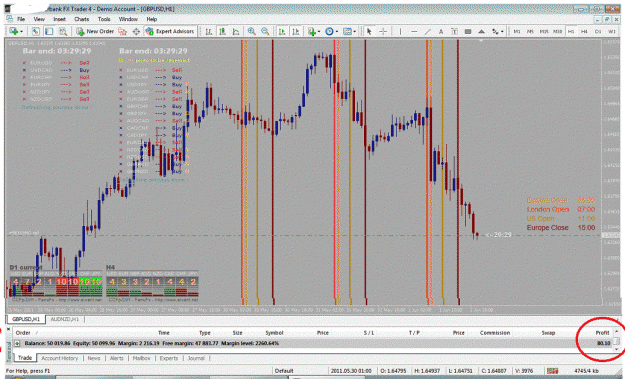
Task: Switch chart to candlesticks icon
Action: [x=222, y=31]
